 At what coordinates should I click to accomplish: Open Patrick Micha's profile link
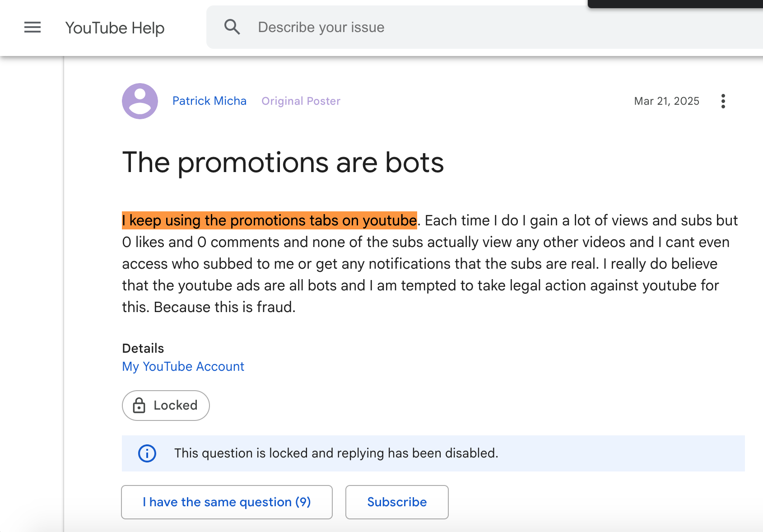click(209, 101)
